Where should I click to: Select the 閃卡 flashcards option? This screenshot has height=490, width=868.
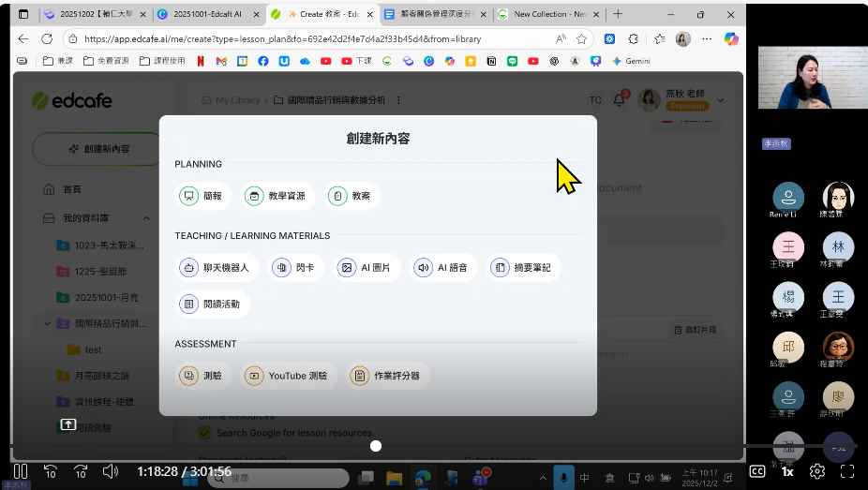click(295, 268)
